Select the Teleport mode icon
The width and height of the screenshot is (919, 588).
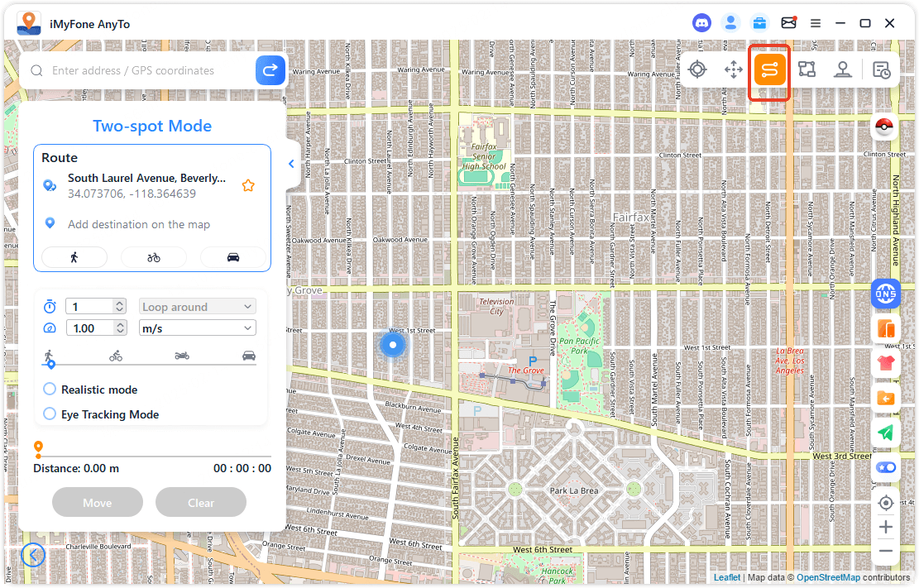697,70
